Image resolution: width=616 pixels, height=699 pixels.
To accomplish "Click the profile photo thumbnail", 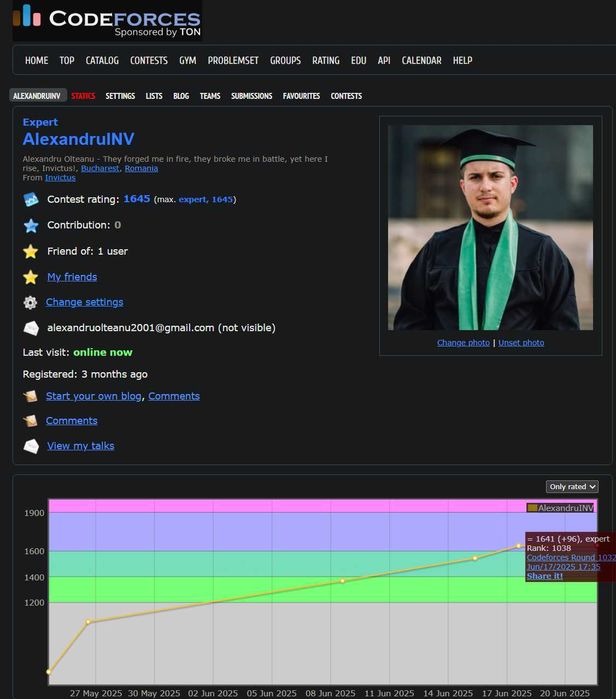I will point(490,228).
